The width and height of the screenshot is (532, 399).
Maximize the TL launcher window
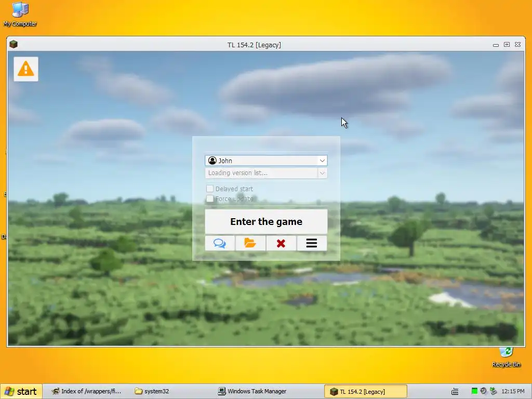pyautogui.click(x=507, y=45)
